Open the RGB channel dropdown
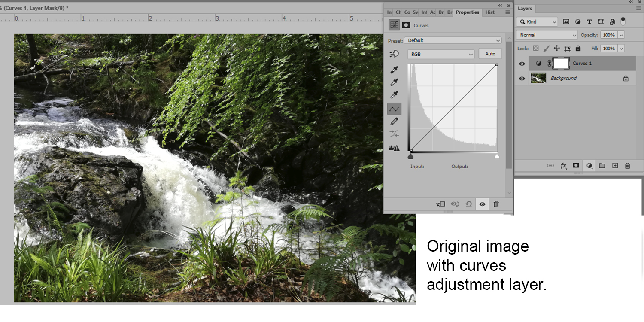The width and height of the screenshot is (644, 322). 440,54
